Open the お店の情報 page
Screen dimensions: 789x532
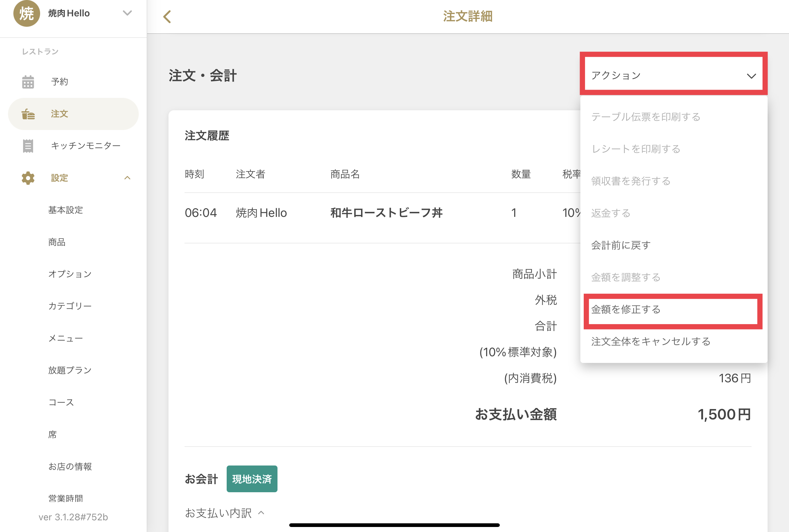pyautogui.click(x=70, y=467)
